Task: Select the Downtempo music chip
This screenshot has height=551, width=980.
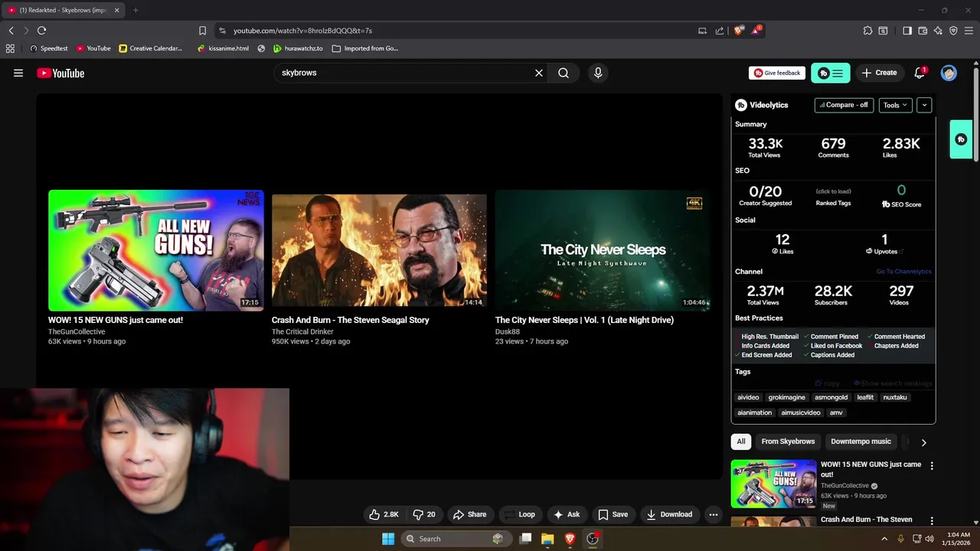Action: tap(861, 442)
